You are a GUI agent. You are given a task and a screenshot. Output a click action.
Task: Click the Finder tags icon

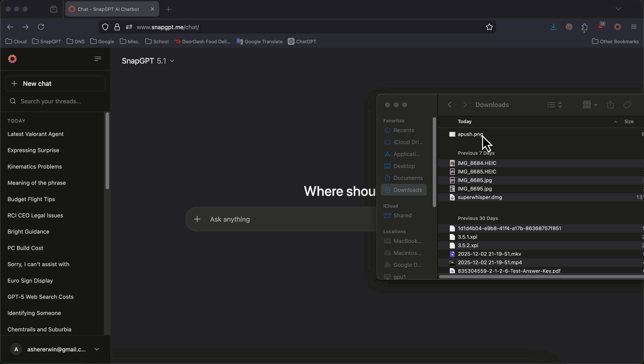click(x=627, y=105)
